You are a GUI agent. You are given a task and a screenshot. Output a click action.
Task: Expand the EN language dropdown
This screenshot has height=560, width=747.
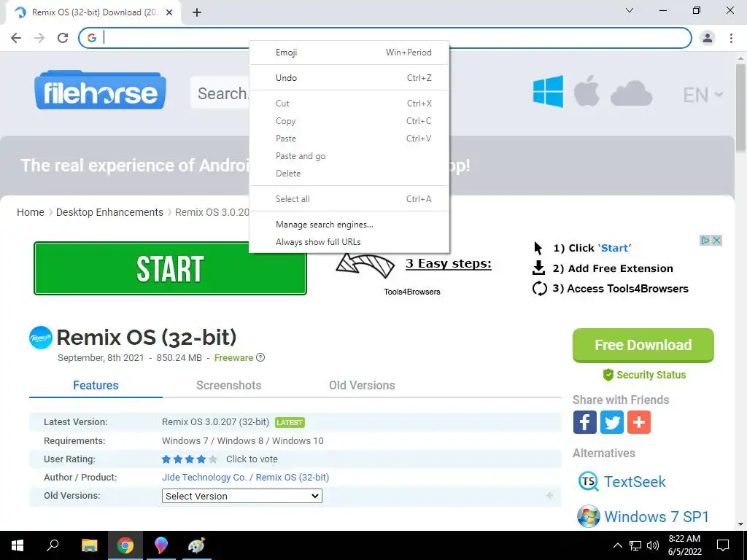coord(703,95)
